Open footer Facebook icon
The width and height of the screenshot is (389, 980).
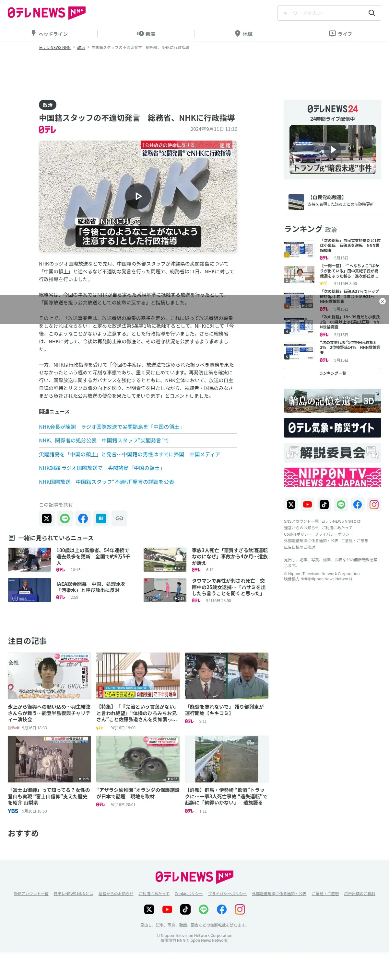tap(221, 909)
